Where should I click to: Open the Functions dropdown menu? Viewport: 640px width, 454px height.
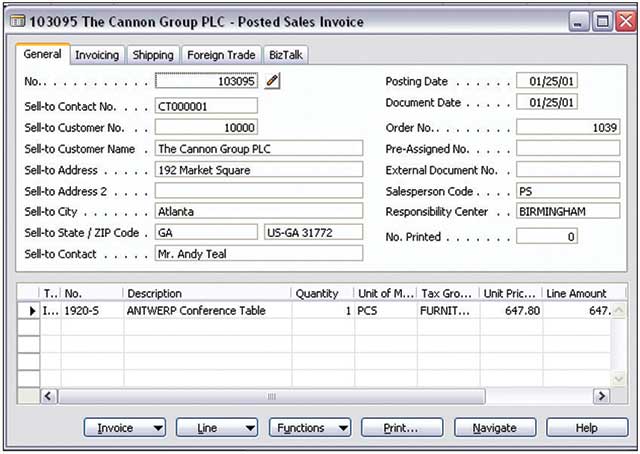tap(309, 428)
